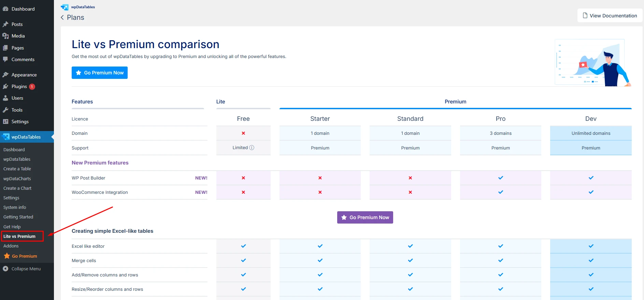Click the Standard checkmark for Merge cells
The width and height of the screenshot is (644, 300).
410,260
